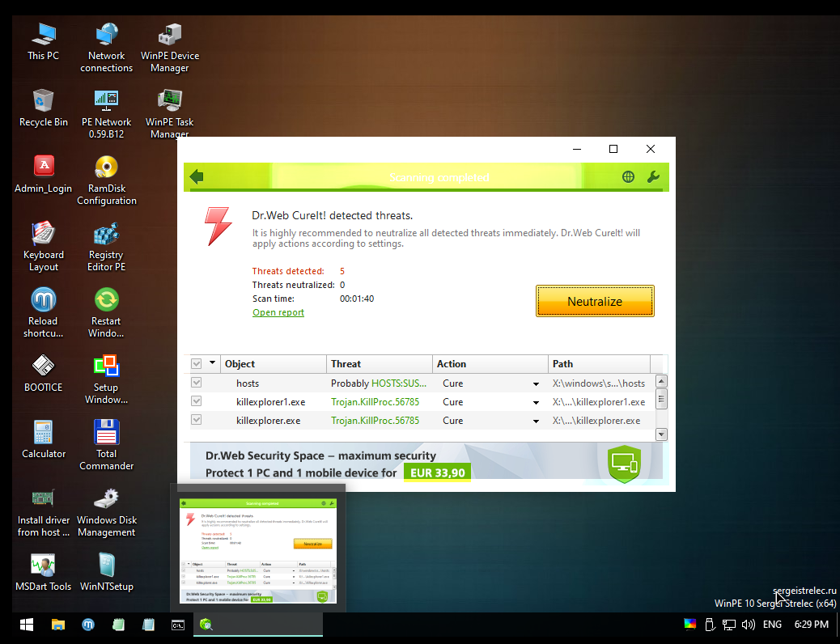Click ENG language indicator in tray

click(772, 625)
